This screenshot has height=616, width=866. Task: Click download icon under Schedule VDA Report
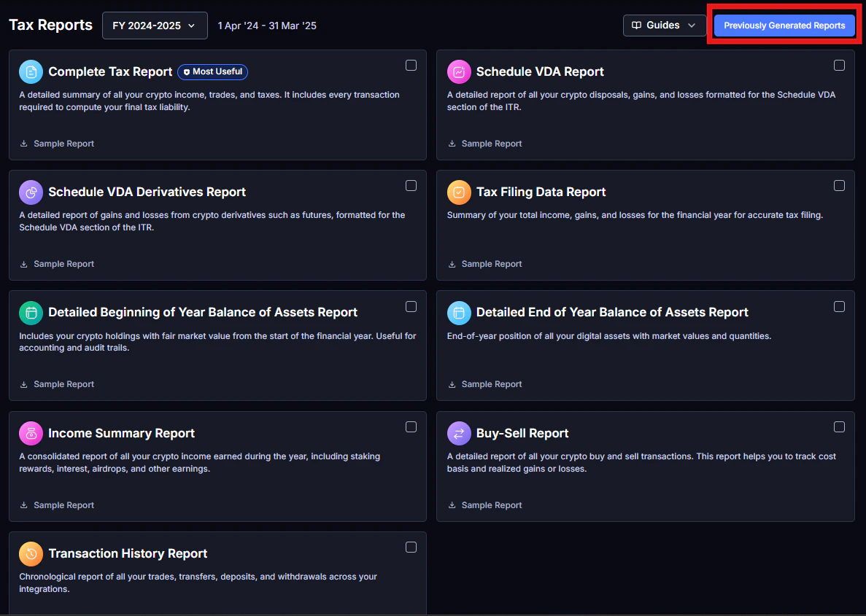[x=452, y=144]
